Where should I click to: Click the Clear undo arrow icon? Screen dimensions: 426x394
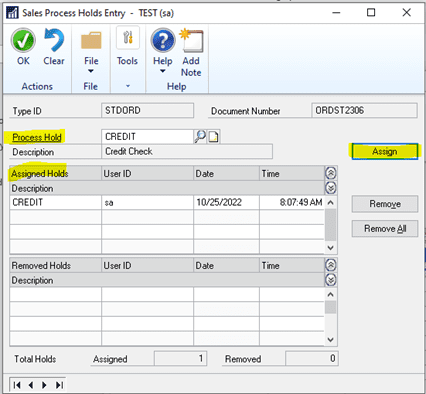54,40
